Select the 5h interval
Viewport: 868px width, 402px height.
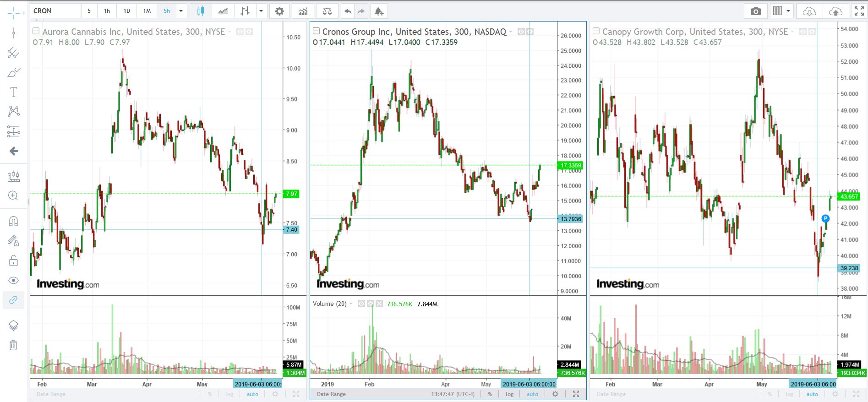click(167, 11)
